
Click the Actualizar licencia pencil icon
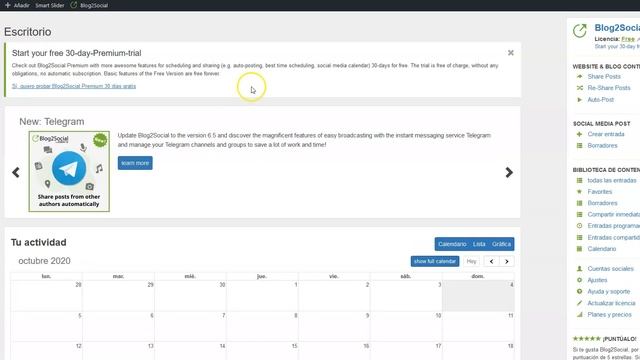pyautogui.click(x=579, y=303)
